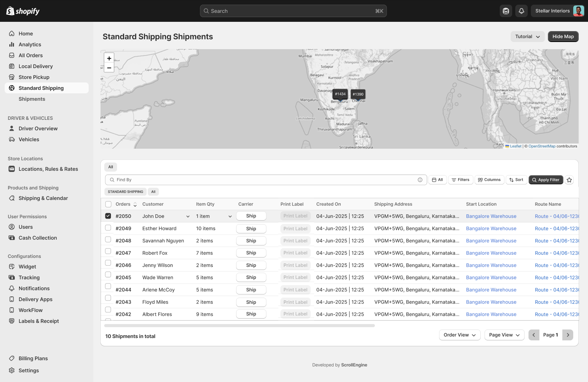Viewport: 588px width, 382px height.
Task: Click the notifications bell icon
Action: 521,11
